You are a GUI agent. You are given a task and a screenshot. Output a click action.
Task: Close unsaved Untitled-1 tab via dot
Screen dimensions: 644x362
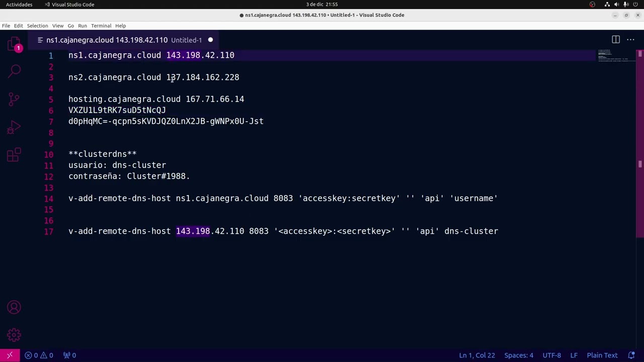210,40
